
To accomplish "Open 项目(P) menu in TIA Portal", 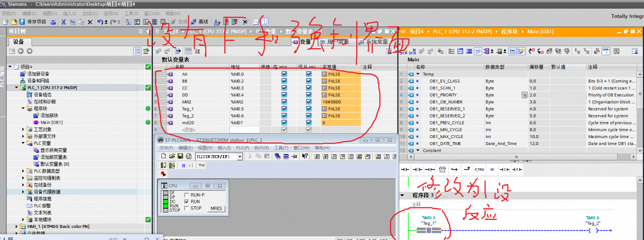I will click(10, 14).
